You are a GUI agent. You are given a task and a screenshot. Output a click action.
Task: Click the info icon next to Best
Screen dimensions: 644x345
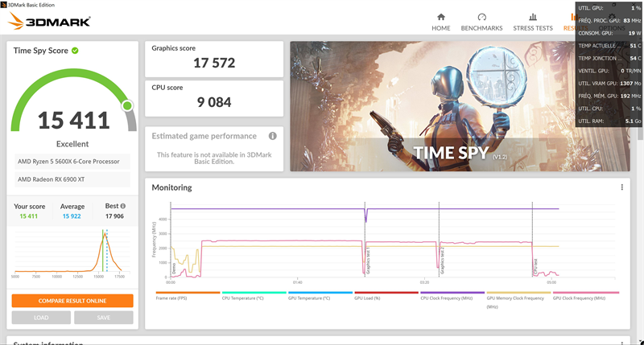(x=123, y=206)
